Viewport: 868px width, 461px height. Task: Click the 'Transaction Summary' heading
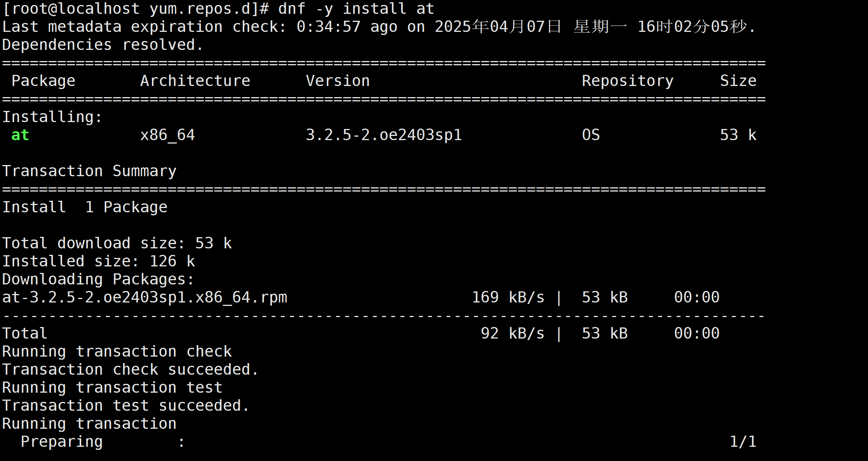tap(89, 171)
